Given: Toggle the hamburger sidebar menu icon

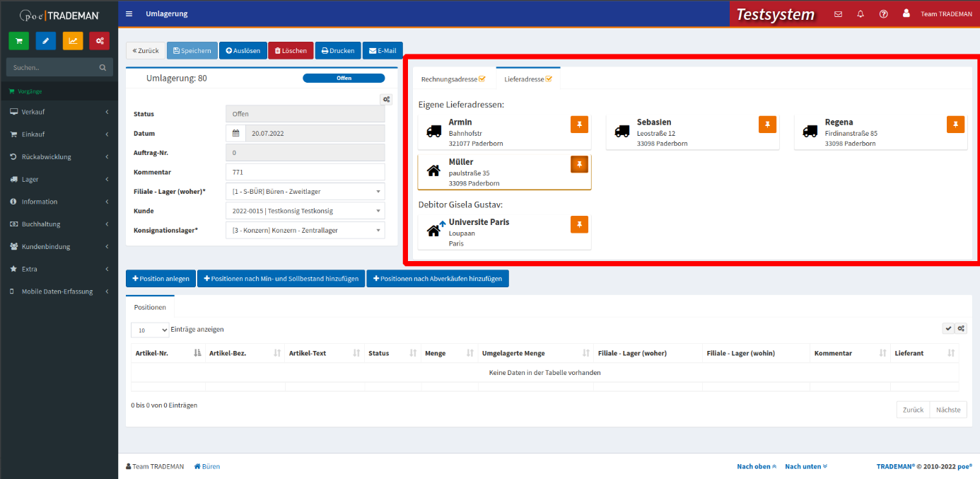Looking at the screenshot, I should tap(129, 14).
